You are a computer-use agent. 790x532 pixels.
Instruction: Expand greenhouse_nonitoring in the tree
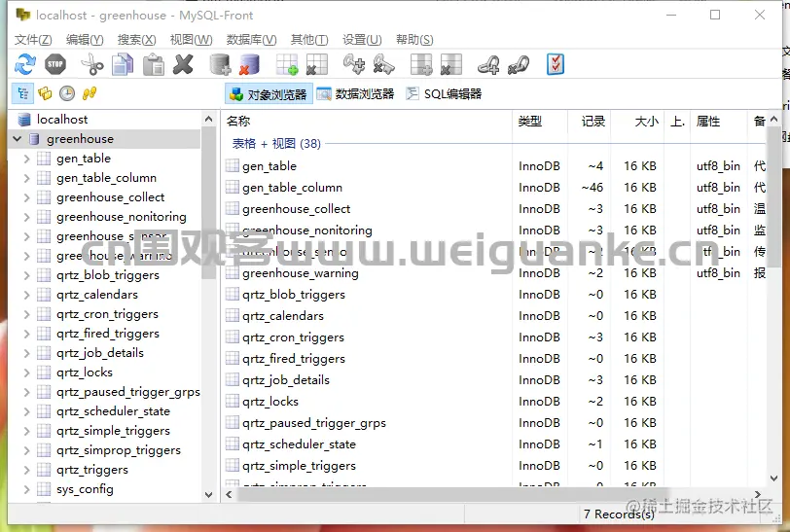click(x=27, y=217)
